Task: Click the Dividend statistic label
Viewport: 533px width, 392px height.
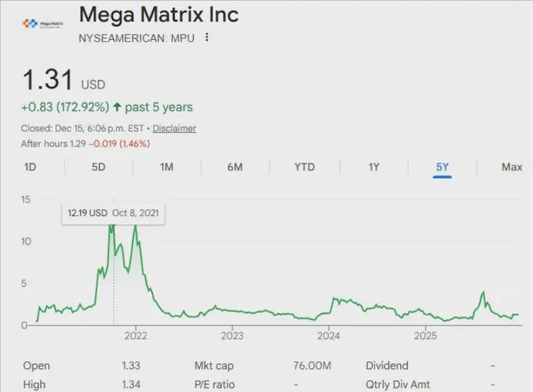Action: 387,366
